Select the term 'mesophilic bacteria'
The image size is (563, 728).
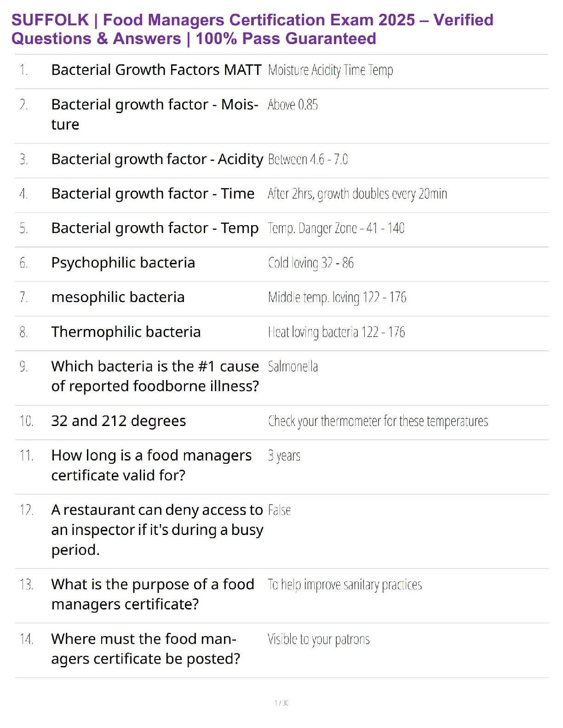coord(118,297)
